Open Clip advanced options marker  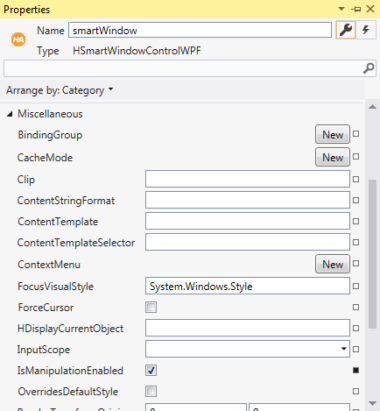356,179
